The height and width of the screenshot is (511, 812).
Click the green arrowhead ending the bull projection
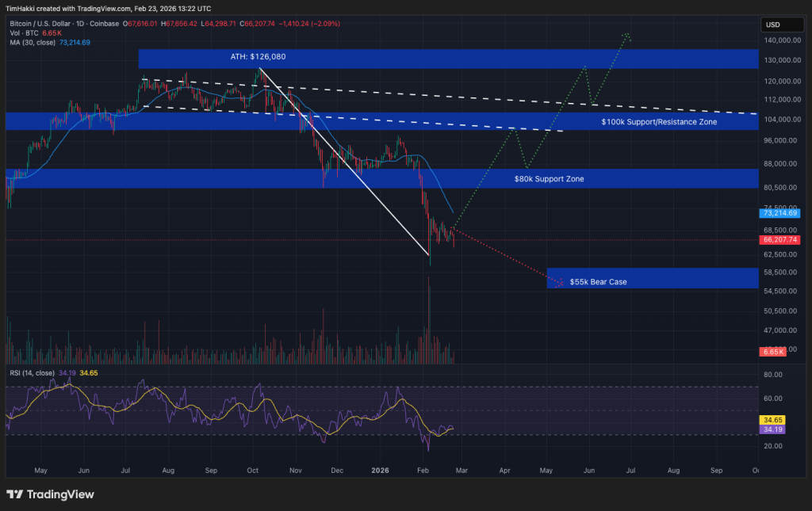(627, 35)
